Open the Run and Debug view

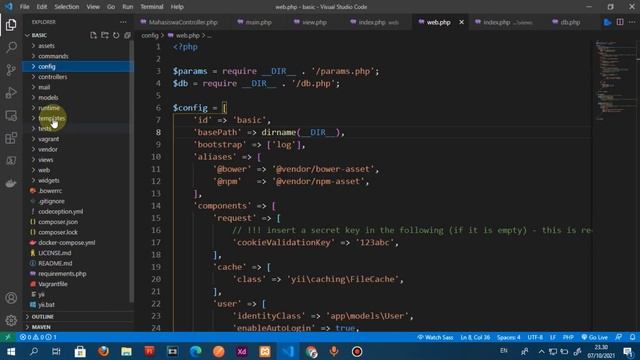pyautogui.click(x=11, y=93)
